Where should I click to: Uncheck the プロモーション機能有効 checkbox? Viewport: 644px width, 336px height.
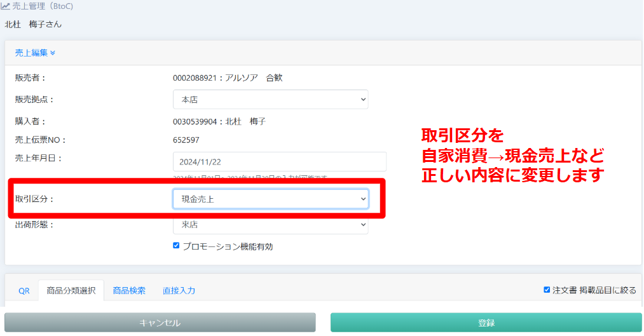coord(176,246)
